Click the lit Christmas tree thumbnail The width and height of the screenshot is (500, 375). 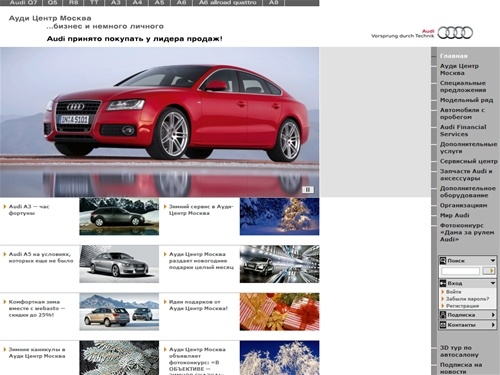pos(279,217)
